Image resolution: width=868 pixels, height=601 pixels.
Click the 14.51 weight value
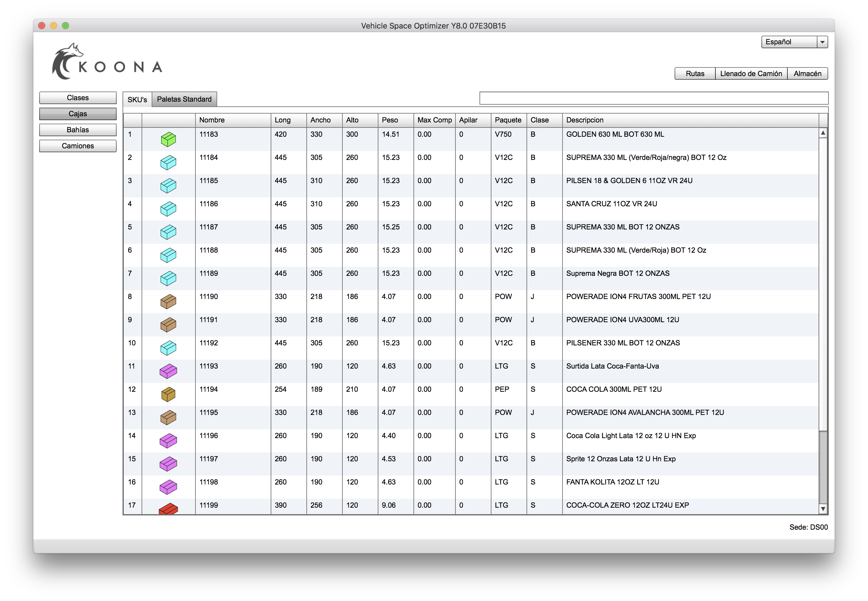pyautogui.click(x=391, y=134)
